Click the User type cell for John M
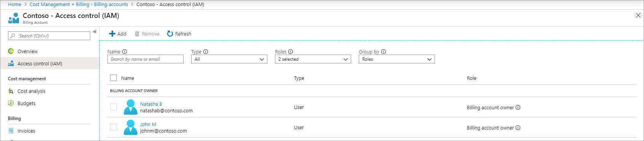Image resolution: width=644 pixels, height=141 pixels. (x=299, y=127)
